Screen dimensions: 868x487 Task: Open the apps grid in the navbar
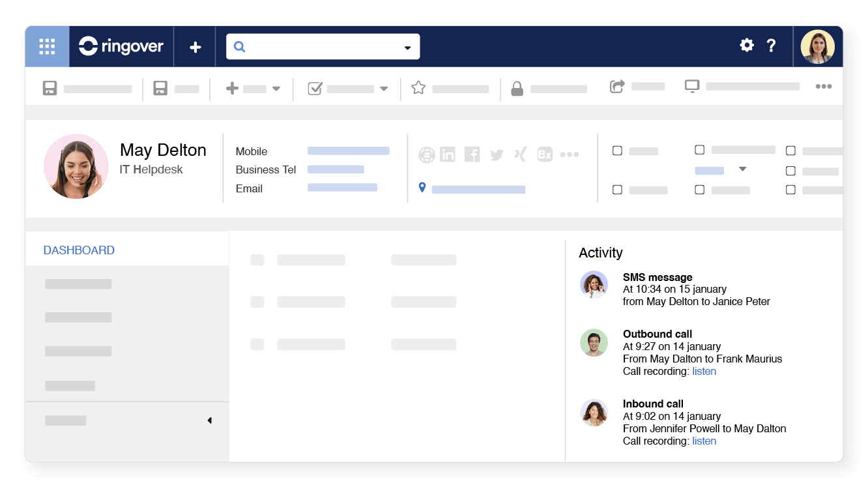(x=46, y=46)
